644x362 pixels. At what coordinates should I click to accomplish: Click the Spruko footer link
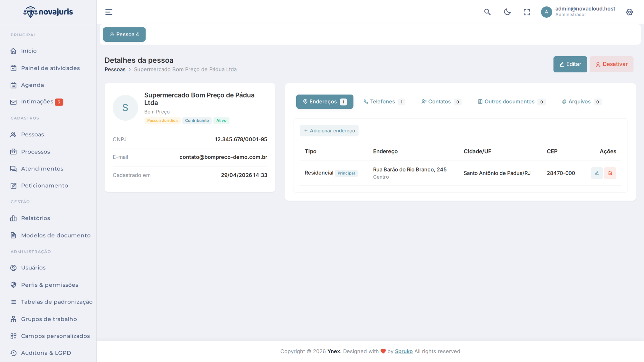click(403, 351)
